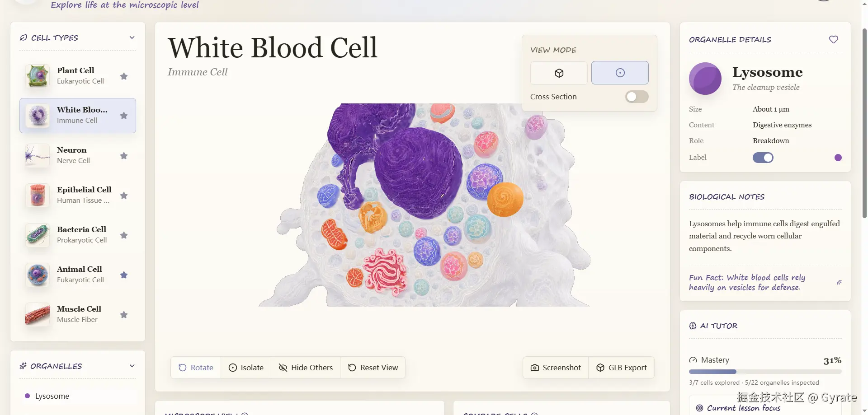Turn off the Label toggle
This screenshot has width=868, height=415.
coord(763,158)
